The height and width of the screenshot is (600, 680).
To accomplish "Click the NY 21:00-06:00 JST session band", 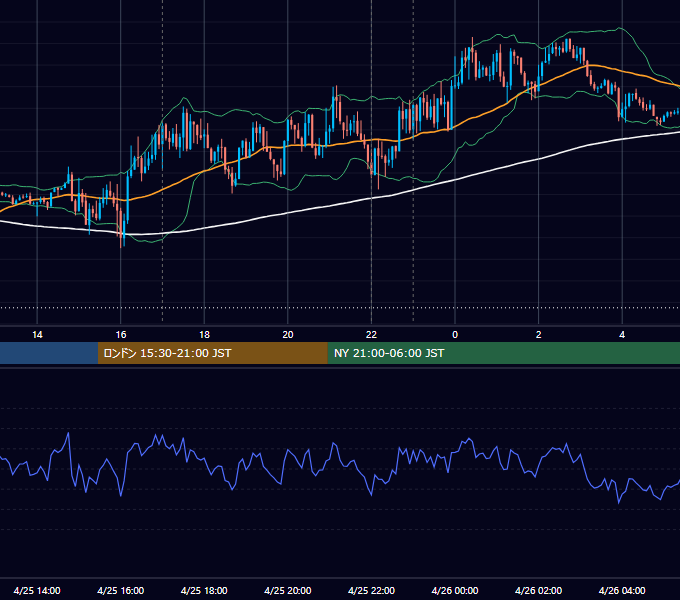I will click(503, 353).
